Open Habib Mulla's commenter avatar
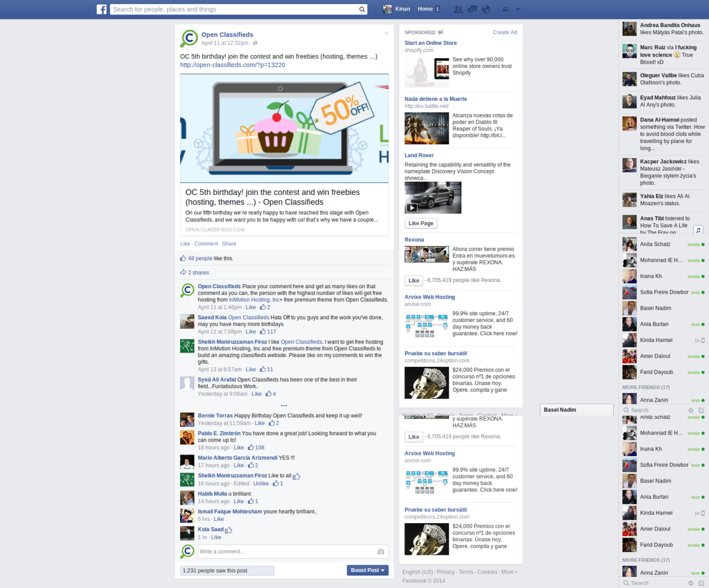The image size is (709, 588). (x=187, y=498)
